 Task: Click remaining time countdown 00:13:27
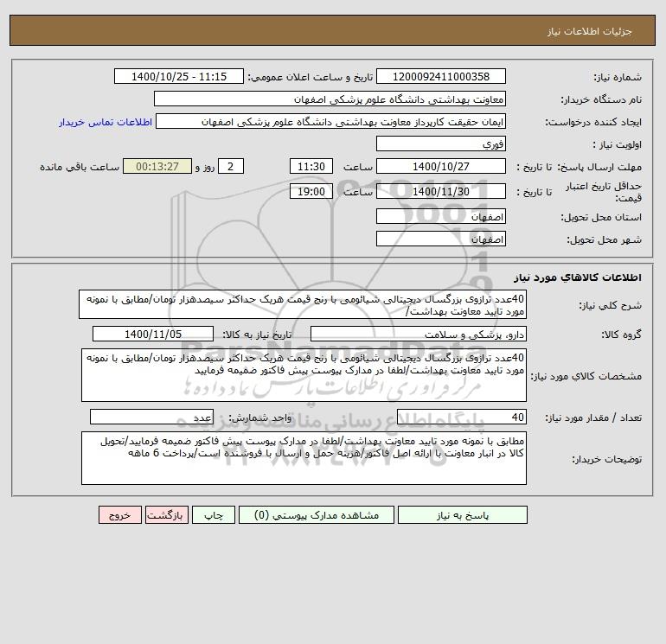[x=157, y=167]
